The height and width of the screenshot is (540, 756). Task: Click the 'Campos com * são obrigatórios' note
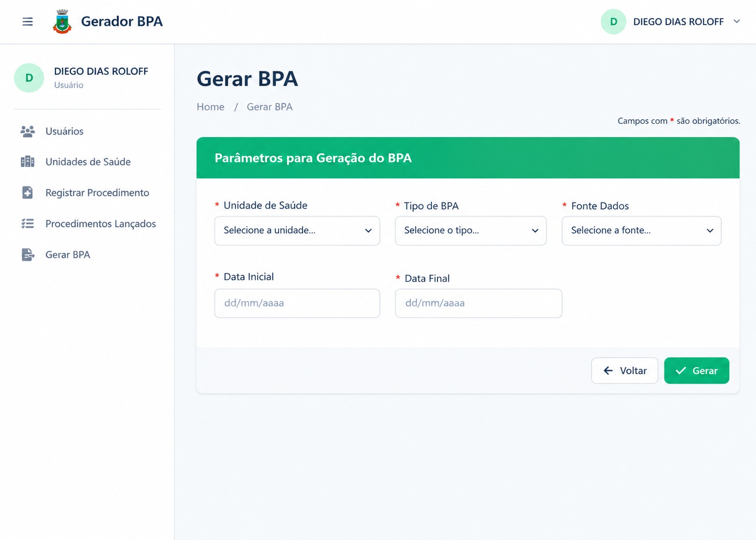click(x=679, y=121)
